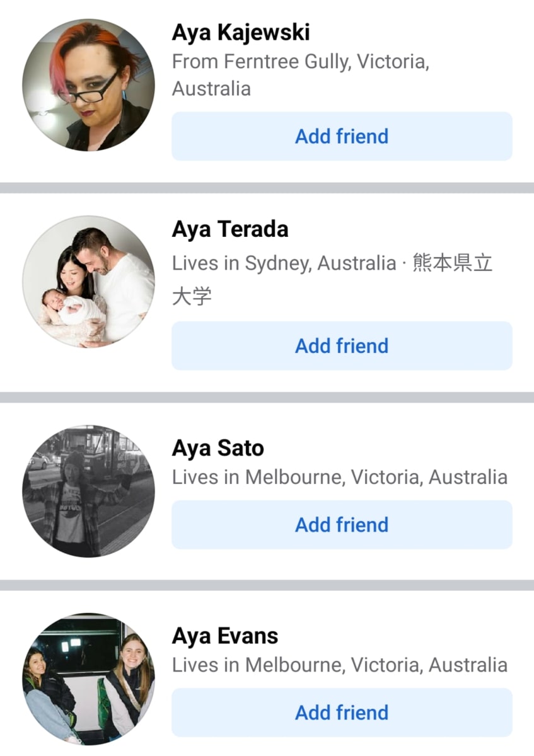Viewport: 534px width, 756px height.
Task: Open the Aya Kajewski name link
Action: click(241, 33)
